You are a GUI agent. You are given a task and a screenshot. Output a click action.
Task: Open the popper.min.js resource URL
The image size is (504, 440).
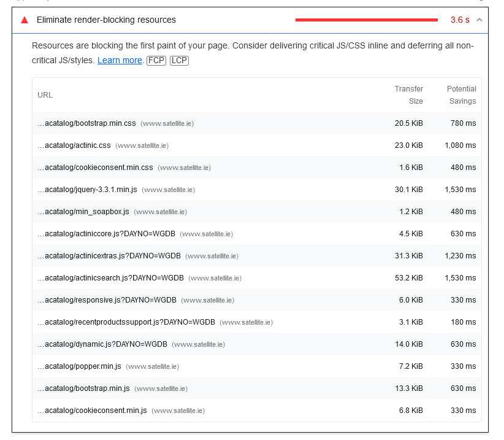79,366
